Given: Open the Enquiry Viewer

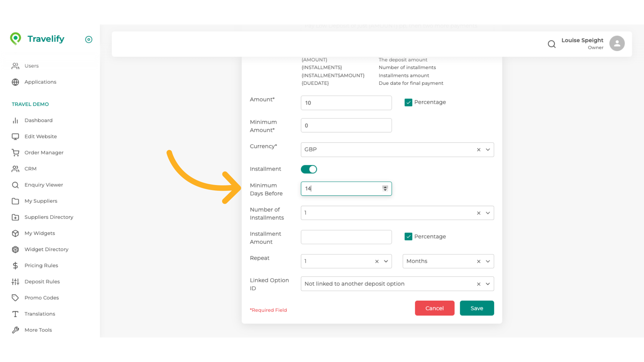Looking at the screenshot, I should (x=44, y=185).
